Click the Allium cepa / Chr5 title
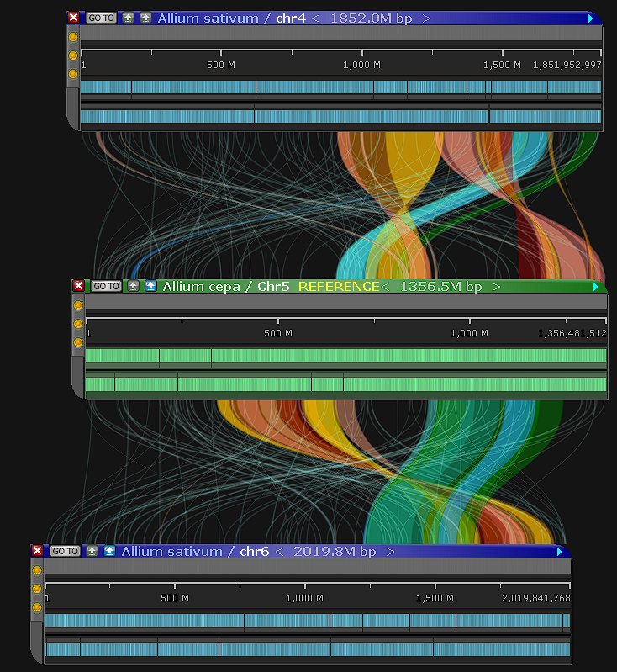 pyautogui.click(x=224, y=286)
